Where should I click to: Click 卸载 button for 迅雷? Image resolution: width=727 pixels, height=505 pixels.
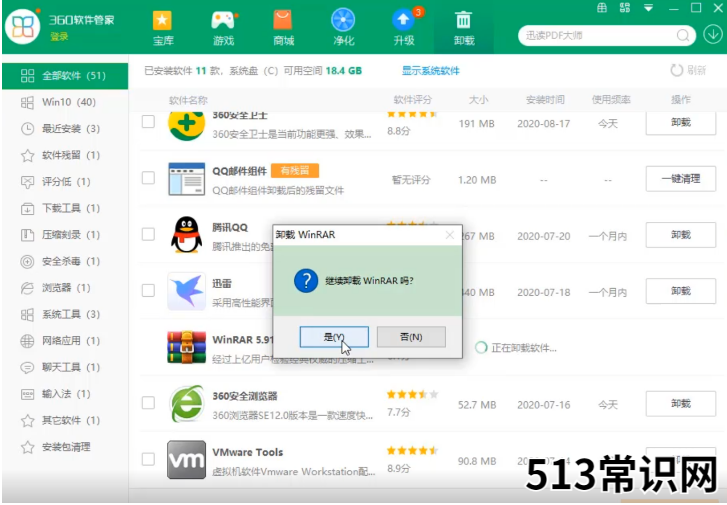point(681,291)
